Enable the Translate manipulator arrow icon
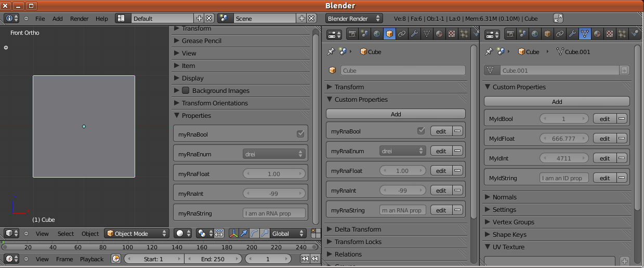644x268 pixels. 244,233
